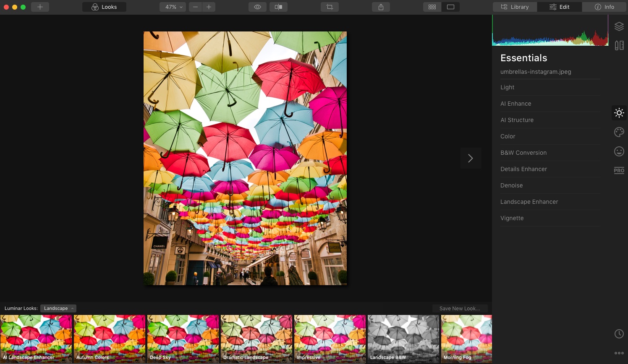Image resolution: width=628 pixels, height=364 pixels.
Task: Apply the Dramatic Landscape look thumbnail
Action: tap(256, 339)
